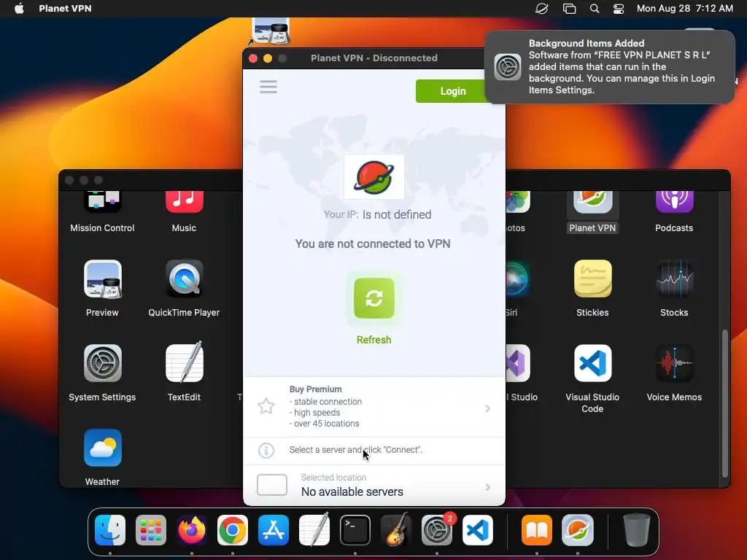Click the Planet VPN status icon in menu bar
The image size is (747, 560).
point(542,9)
